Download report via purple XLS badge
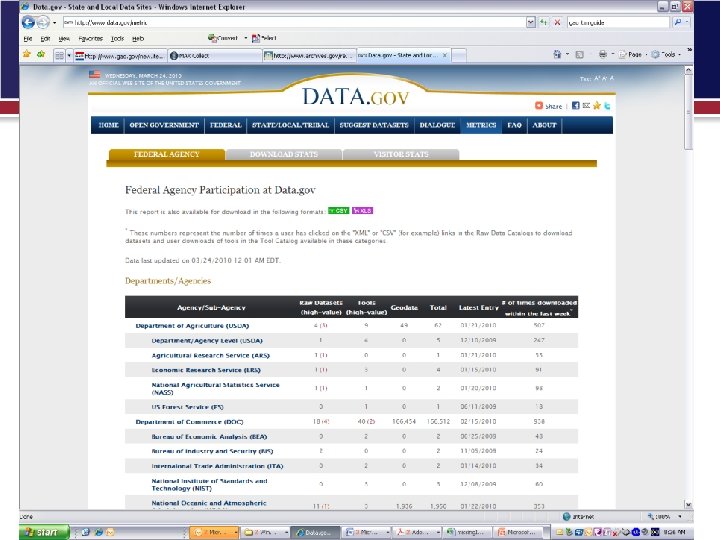Image resolution: width=720 pixels, height=540 pixels. (x=362, y=210)
